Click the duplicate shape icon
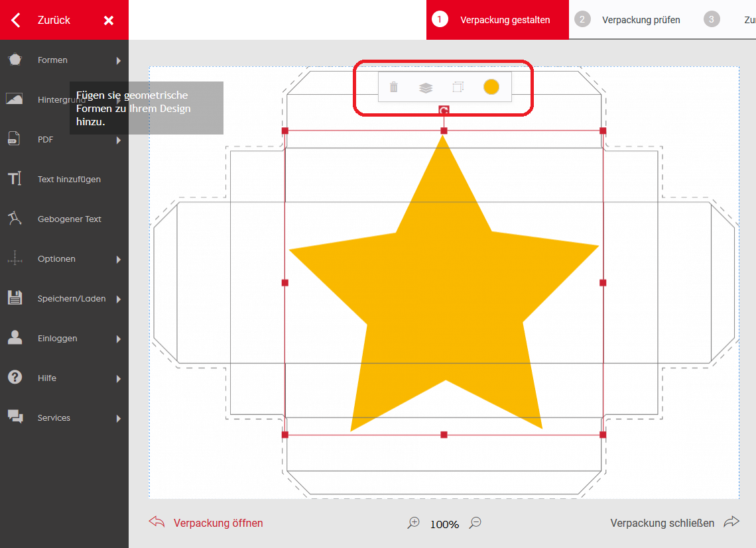 tap(458, 87)
